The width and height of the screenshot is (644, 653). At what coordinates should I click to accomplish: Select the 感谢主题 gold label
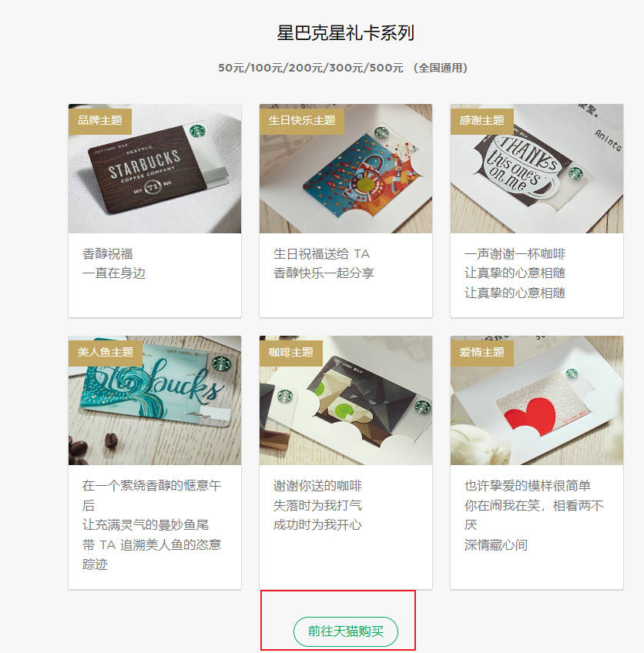pos(482,121)
